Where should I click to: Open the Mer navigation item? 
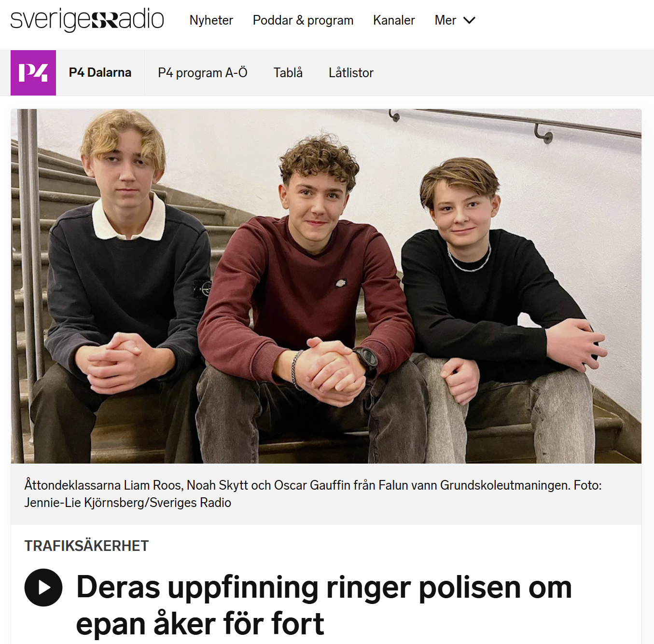pos(455,20)
